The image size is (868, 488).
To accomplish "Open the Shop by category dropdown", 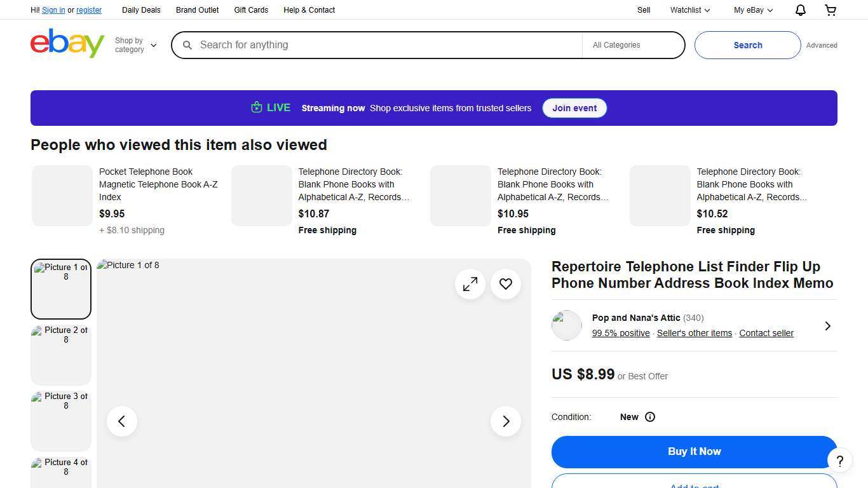I will (135, 44).
